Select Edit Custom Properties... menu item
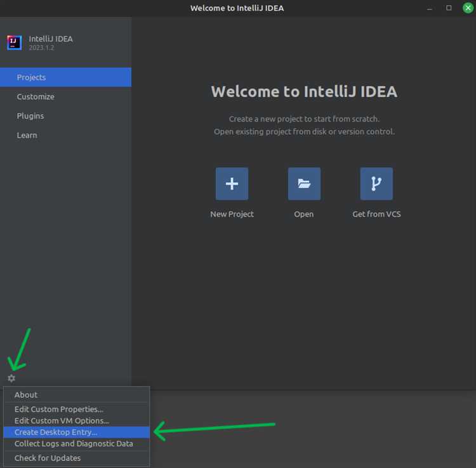This screenshot has height=468, width=476. click(58, 410)
